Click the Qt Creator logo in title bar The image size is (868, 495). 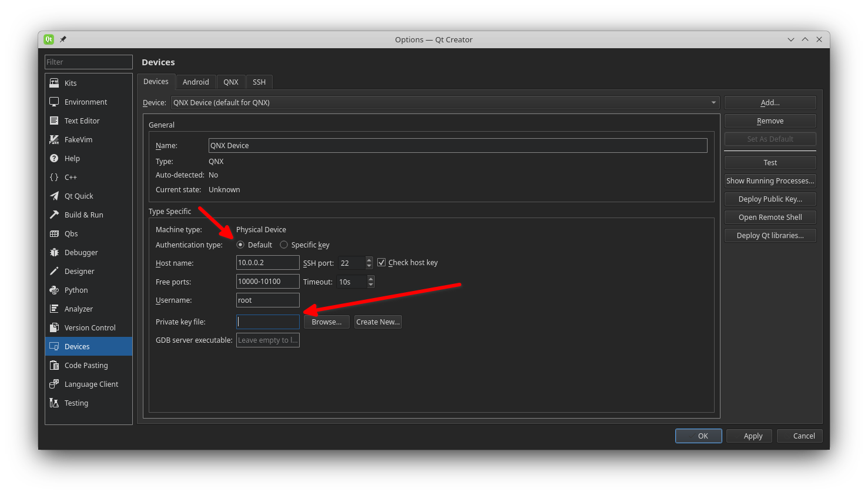pos(49,39)
